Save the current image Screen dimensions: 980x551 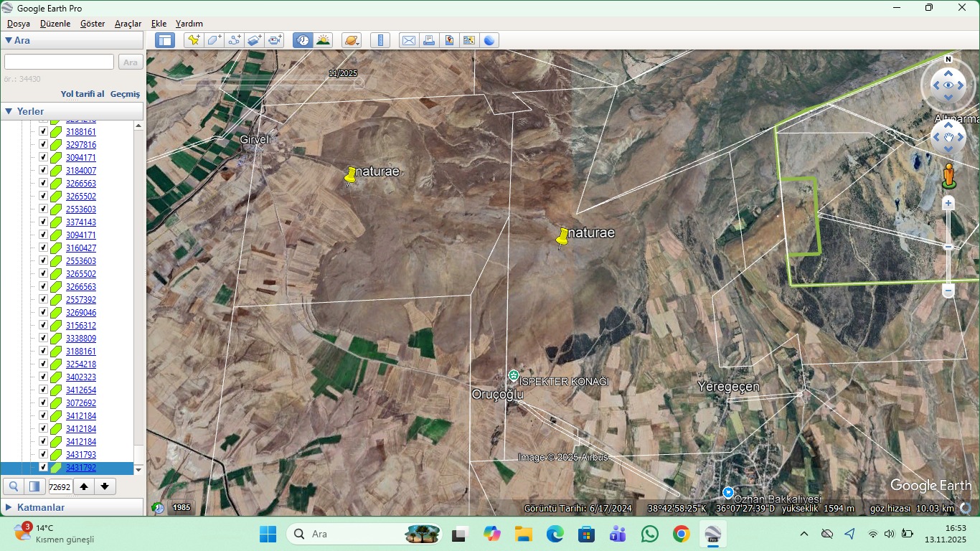(449, 40)
